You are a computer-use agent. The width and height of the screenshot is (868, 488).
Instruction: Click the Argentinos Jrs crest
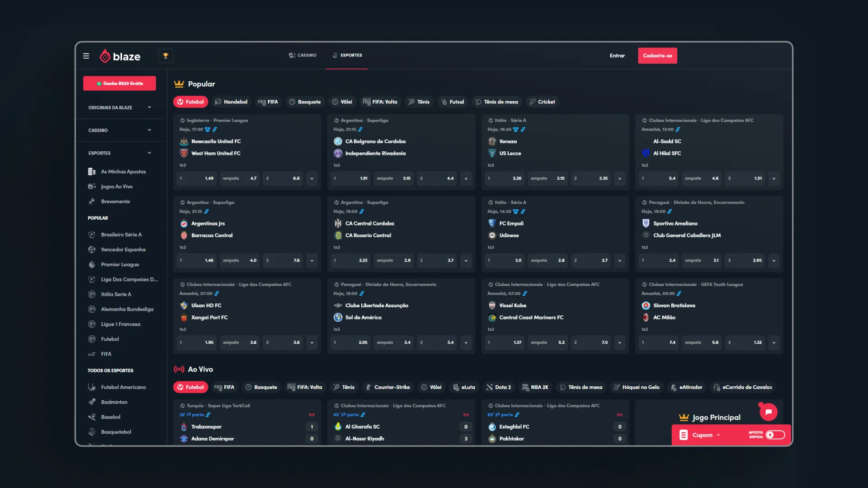(x=184, y=223)
